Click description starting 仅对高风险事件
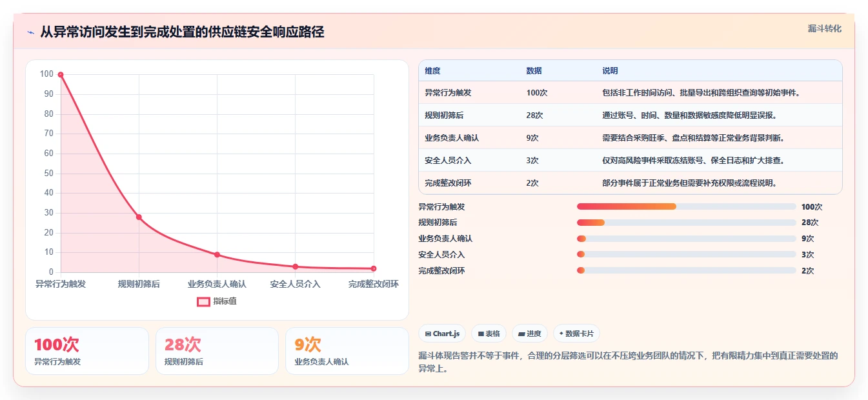This screenshot has width=868, height=400. pyautogui.click(x=694, y=161)
